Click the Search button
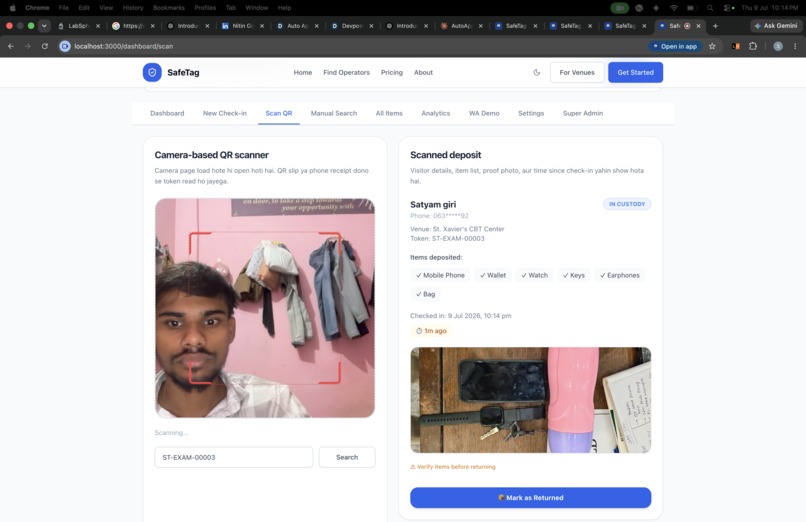806x522 pixels. click(x=347, y=457)
